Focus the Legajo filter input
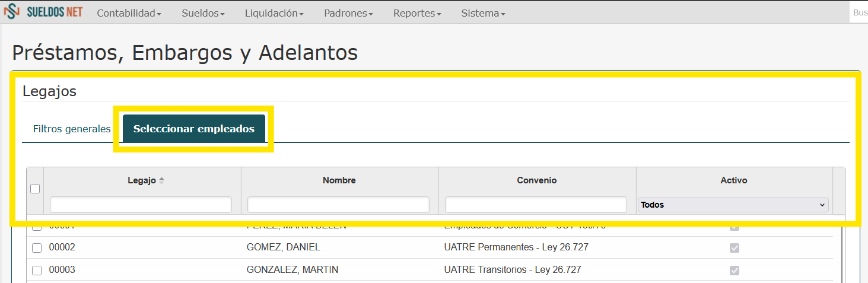868x283 pixels. click(141, 205)
